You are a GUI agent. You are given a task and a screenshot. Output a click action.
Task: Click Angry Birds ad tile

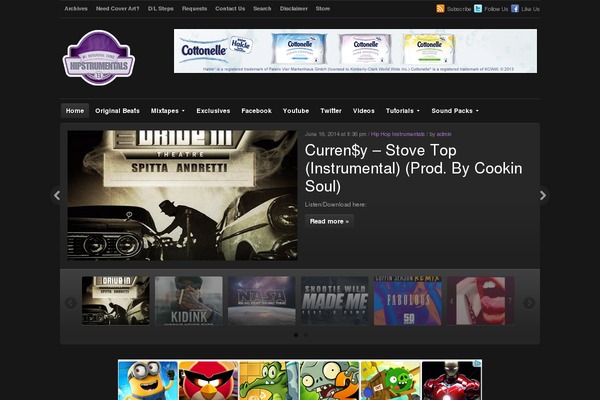(x=209, y=380)
